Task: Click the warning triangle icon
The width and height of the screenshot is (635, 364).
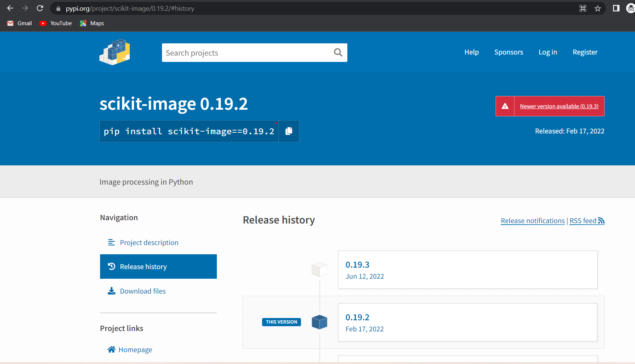Action: tap(505, 106)
